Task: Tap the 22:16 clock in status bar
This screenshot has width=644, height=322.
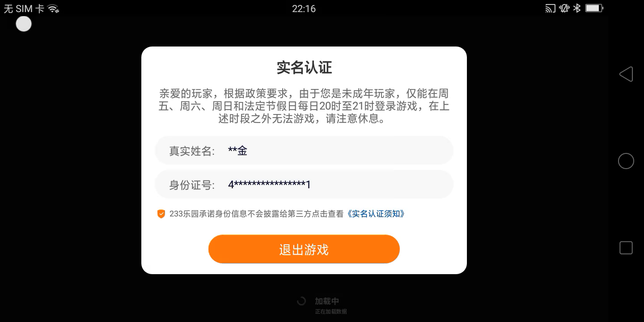Action: point(304,8)
